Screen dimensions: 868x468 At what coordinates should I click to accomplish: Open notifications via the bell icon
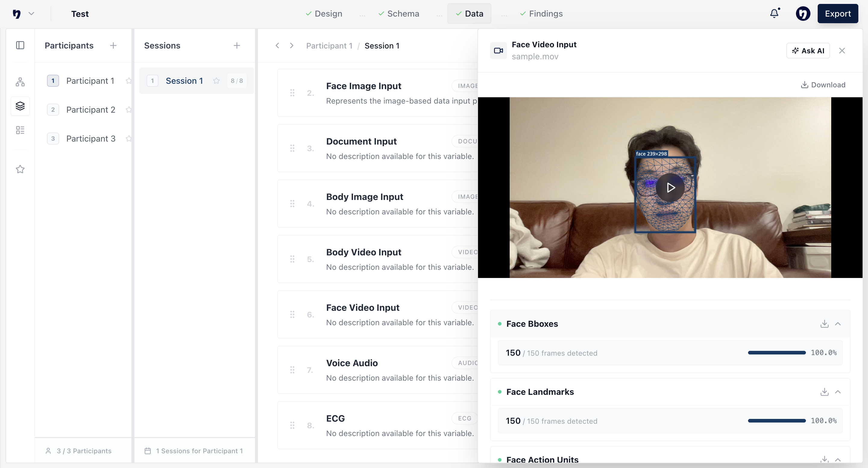tap(774, 14)
